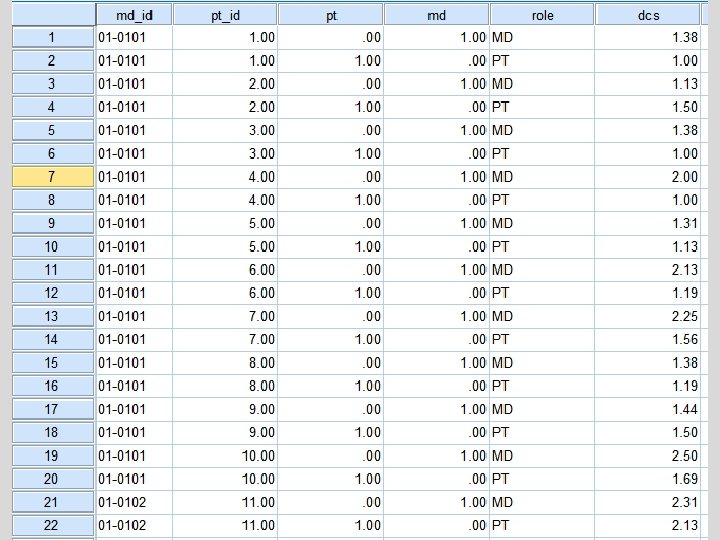This screenshot has width=720, height=540.
Task: Select row header 12
Action: point(53,293)
